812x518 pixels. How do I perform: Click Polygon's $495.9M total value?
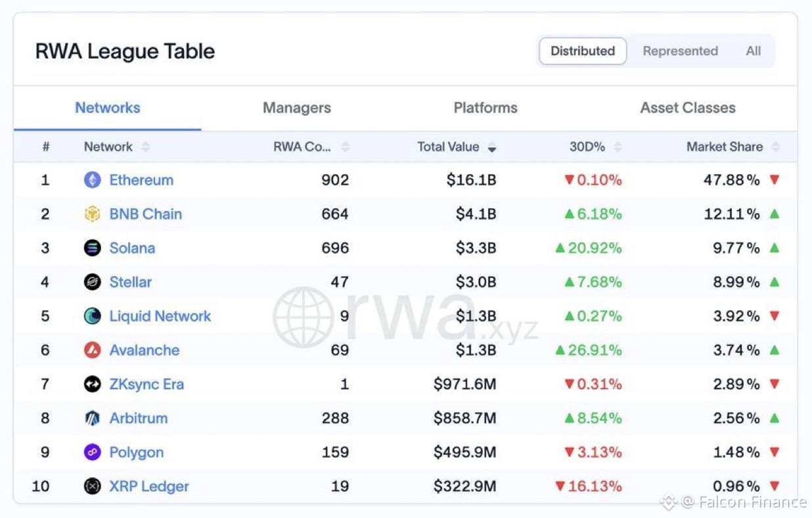464,452
